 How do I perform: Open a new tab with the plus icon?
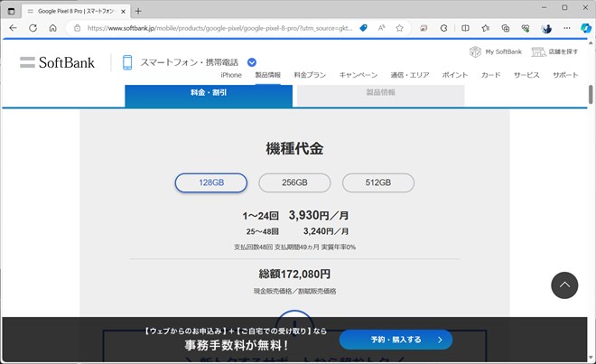coord(138,11)
